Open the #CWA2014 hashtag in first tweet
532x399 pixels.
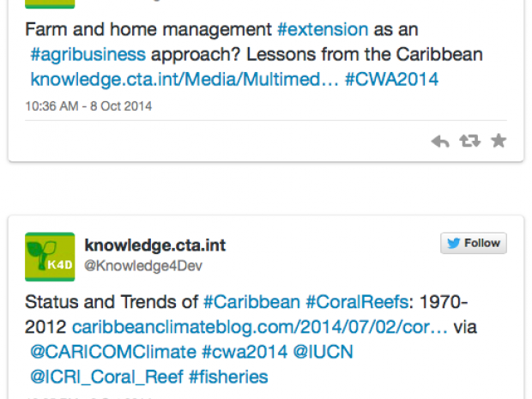(x=391, y=80)
